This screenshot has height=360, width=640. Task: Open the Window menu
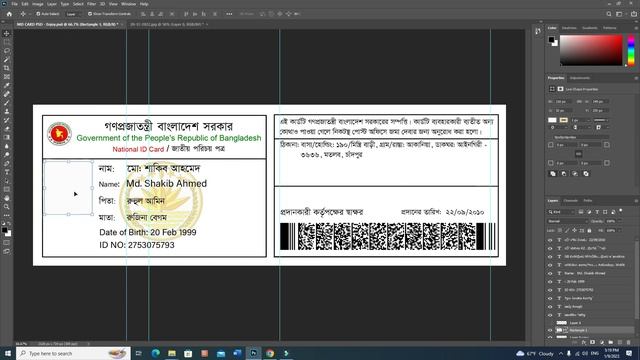point(129,4)
